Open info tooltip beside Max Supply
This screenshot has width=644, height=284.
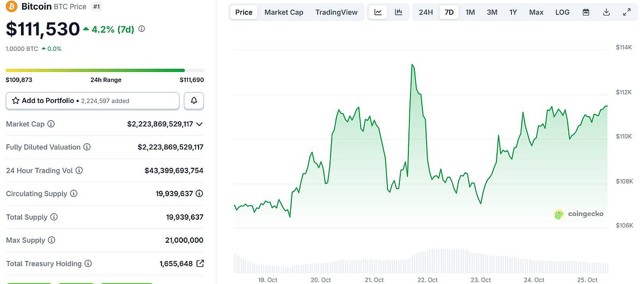pos(52,240)
